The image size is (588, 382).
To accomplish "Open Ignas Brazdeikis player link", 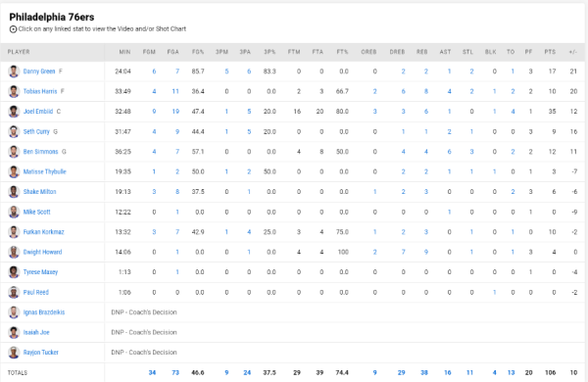I will tap(44, 312).
